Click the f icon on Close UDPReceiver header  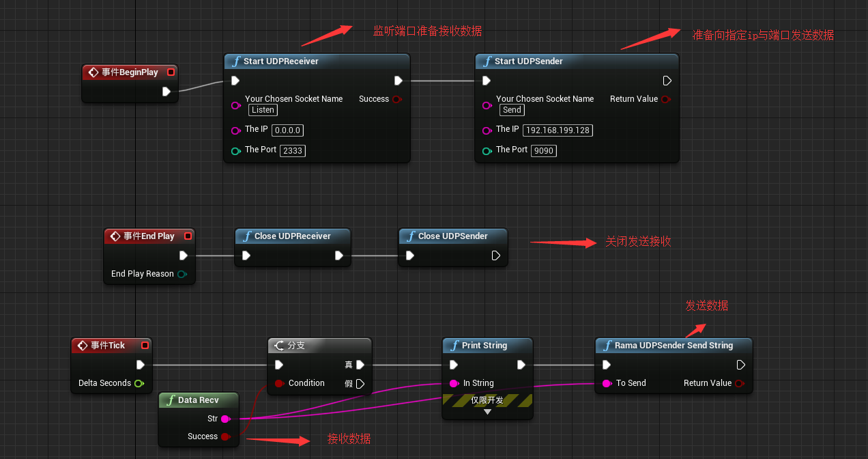(x=248, y=236)
